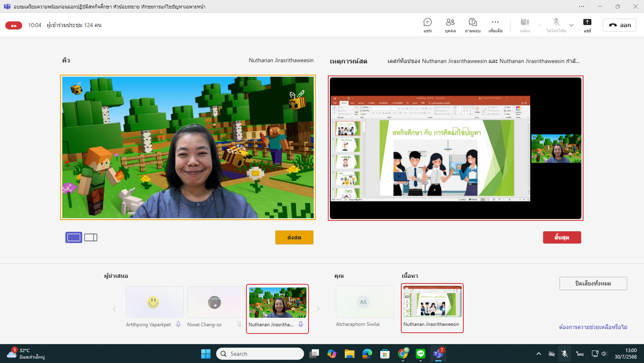
Task: Open the clock and calendar showing 13:00
Action: 626,354
